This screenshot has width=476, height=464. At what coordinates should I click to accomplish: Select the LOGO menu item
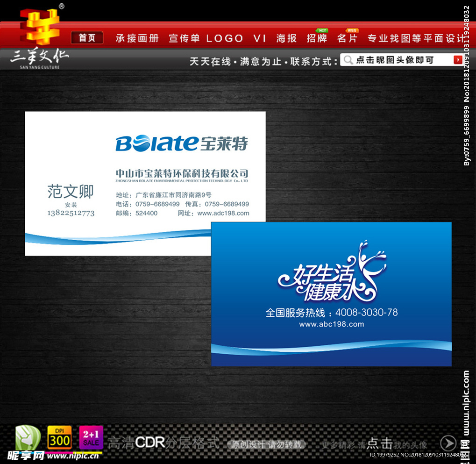[x=225, y=39]
